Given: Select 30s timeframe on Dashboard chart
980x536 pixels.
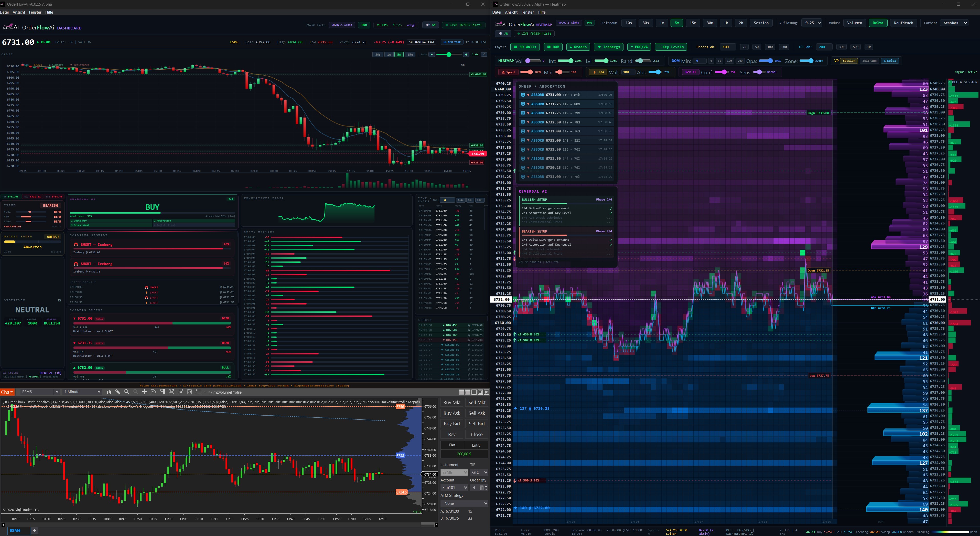Looking at the screenshot, I should click(x=378, y=55).
